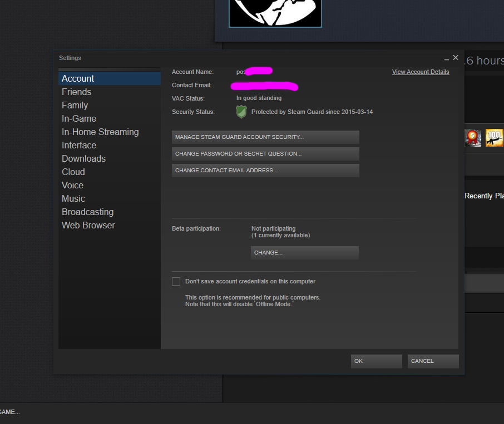Viewport: 504px width, 424px height.
Task: Click the 'Recently Played' heading in background
Action: click(484, 196)
